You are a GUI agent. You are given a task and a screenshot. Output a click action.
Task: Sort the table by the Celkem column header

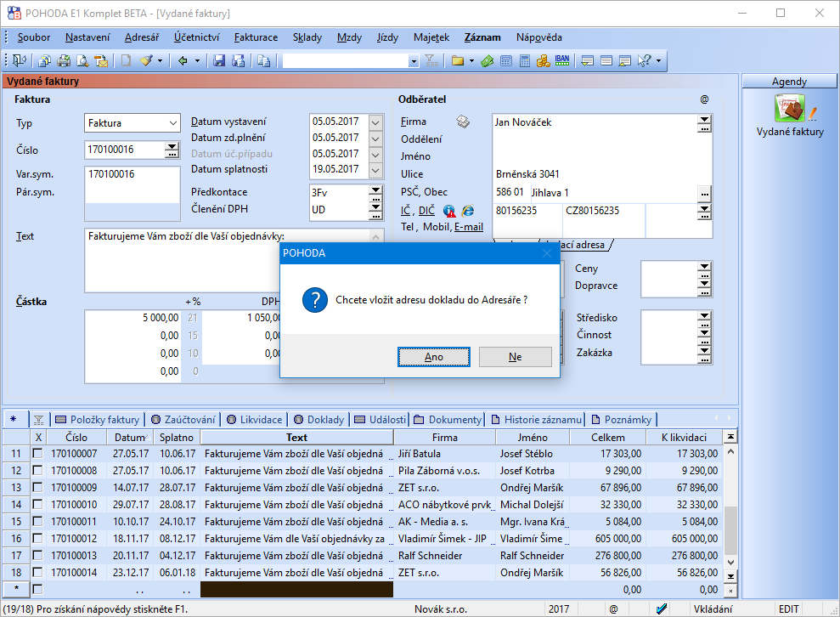(607, 438)
